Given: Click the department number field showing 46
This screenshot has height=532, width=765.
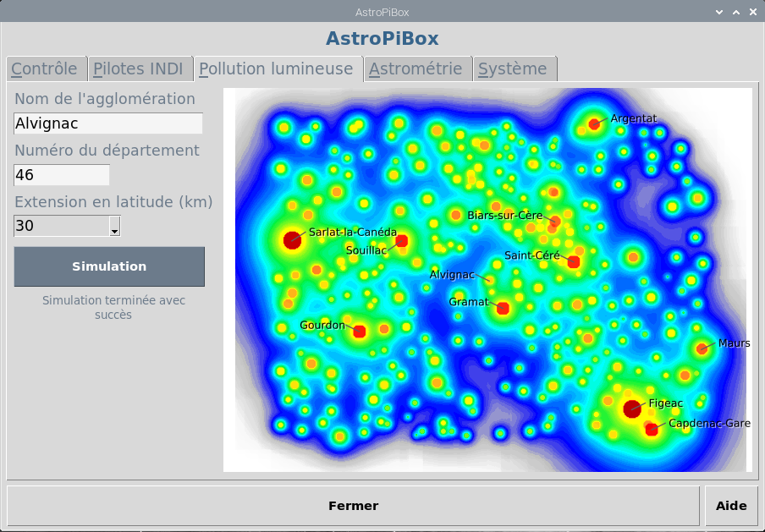Looking at the screenshot, I should pos(62,175).
